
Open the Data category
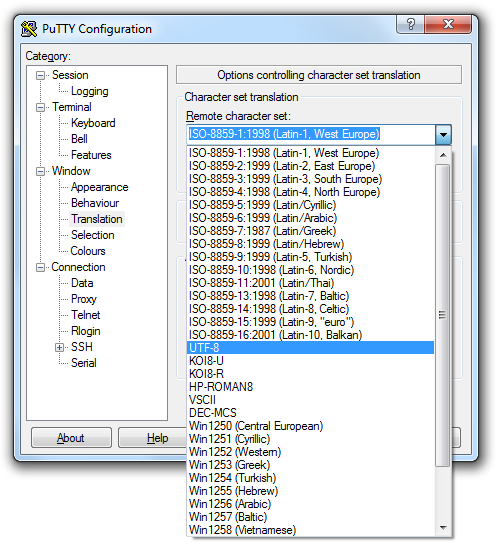point(82,283)
